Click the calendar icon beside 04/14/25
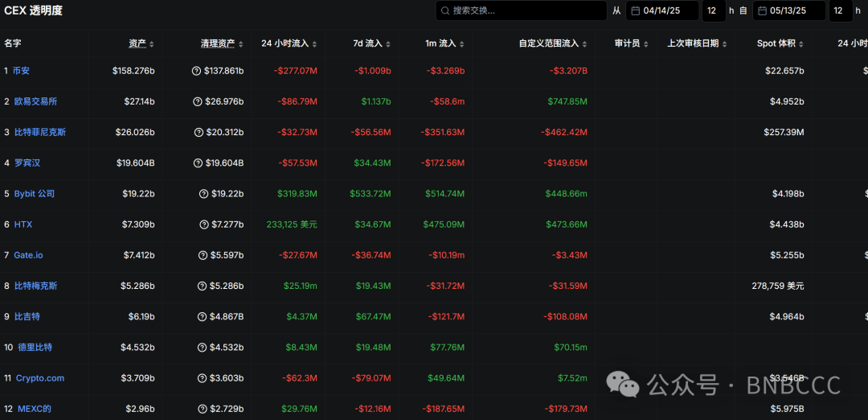Image resolution: width=868 pixels, height=420 pixels. coord(636,10)
